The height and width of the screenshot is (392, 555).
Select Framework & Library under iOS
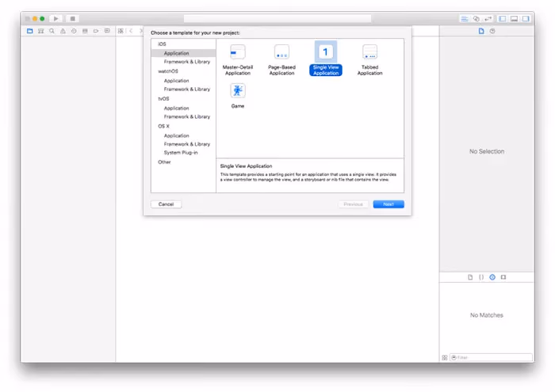tap(186, 62)
